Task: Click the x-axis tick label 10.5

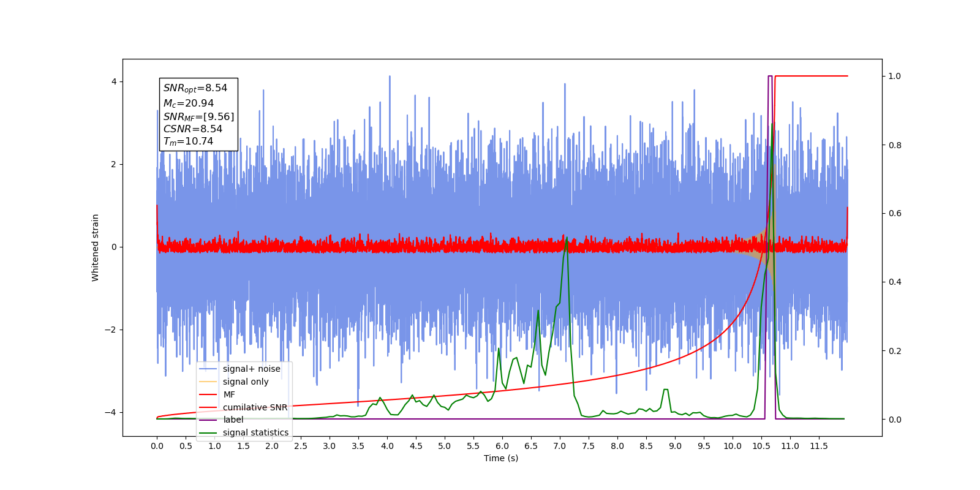Action: pyautogui.click(x=761, y=446)
